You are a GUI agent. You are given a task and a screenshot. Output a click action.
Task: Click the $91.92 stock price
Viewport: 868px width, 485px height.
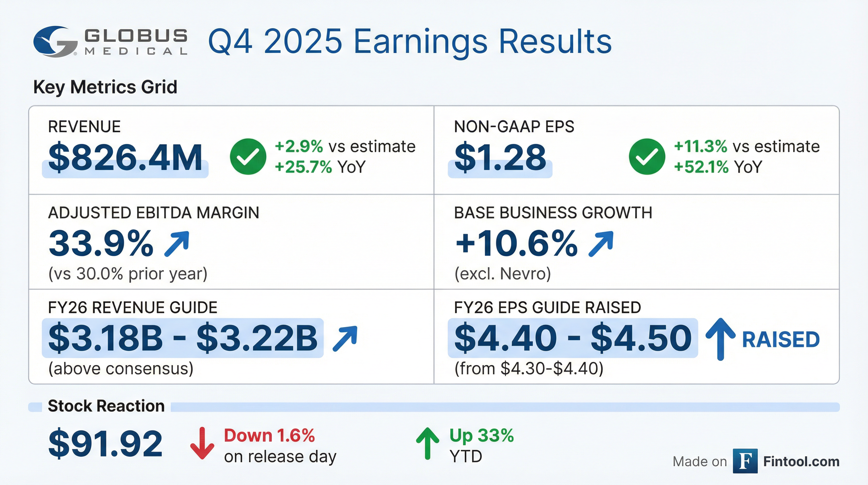click(x=105, y=443)
